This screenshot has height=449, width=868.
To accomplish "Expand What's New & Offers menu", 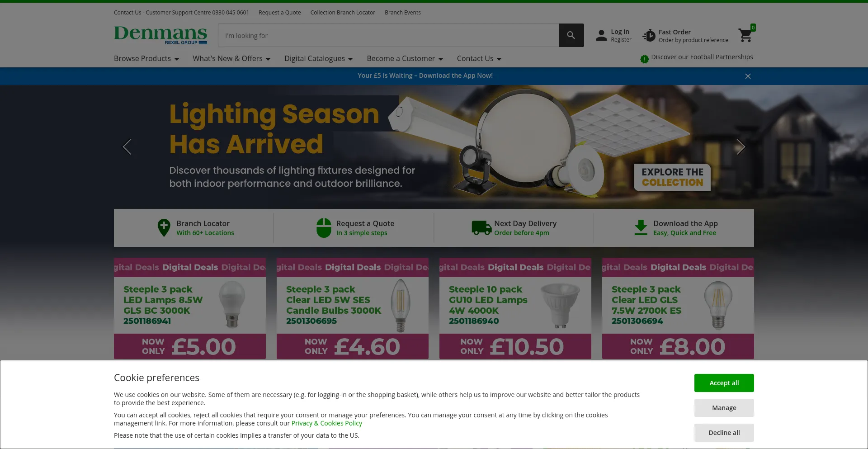I will click(x=231, y=58).
